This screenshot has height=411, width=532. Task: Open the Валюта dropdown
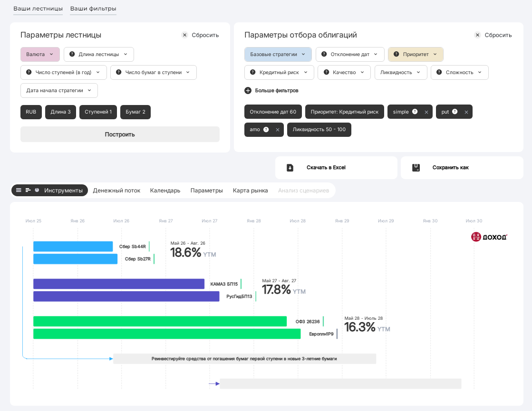click(x=40, y=54)
